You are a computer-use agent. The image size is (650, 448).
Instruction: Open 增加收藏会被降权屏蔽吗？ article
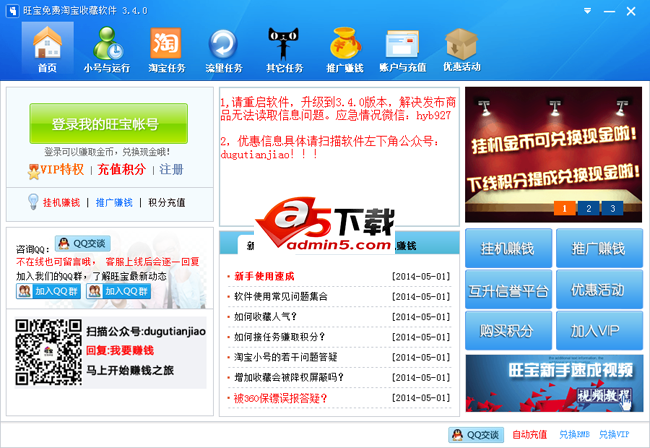click(x=289, y=378)
